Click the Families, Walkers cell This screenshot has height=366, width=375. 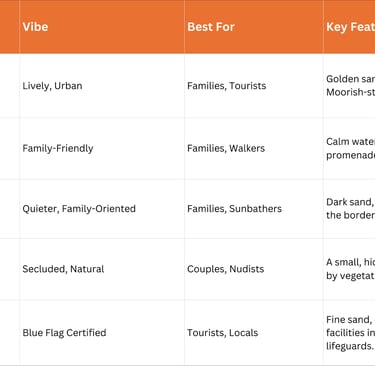(x=254, y=148)
